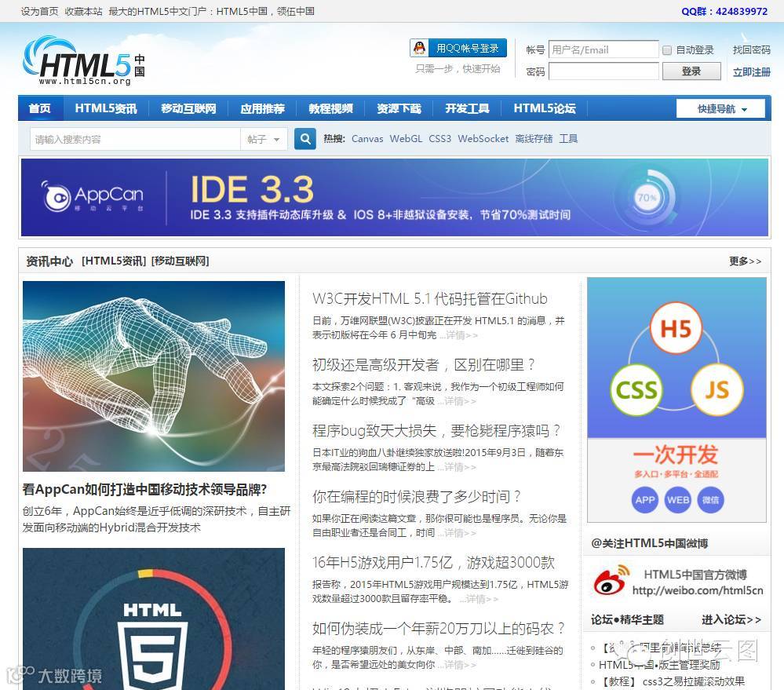Click the [移动互联网] section link
The image size is (784, 690).
pyautogui.click(x=180, y=261)
